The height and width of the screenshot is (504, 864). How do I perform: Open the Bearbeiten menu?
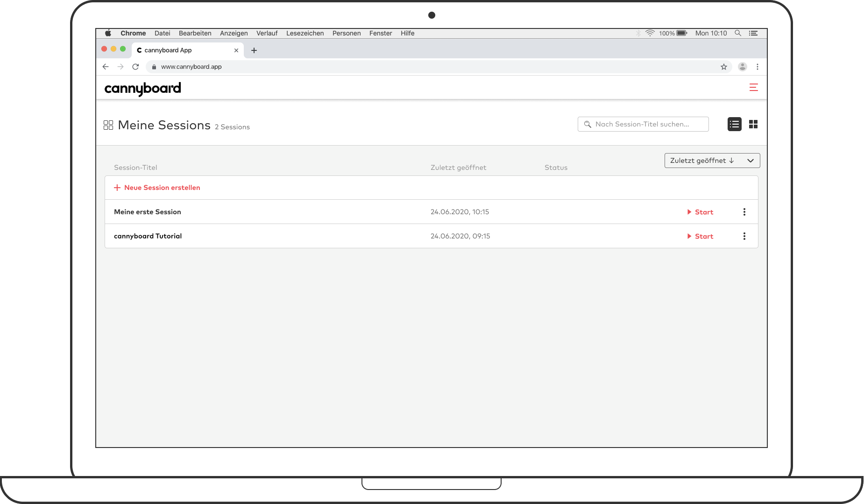pos(195,33)
